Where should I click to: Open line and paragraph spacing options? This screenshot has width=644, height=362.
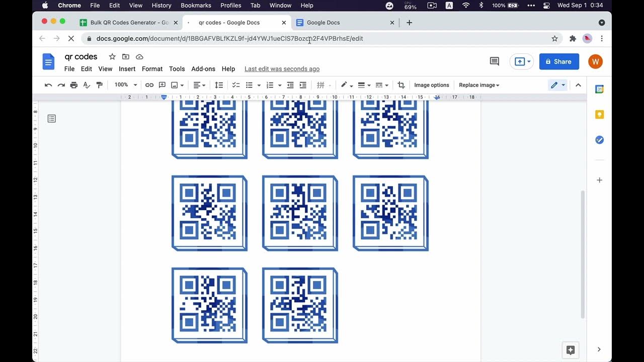pos(219,85)
